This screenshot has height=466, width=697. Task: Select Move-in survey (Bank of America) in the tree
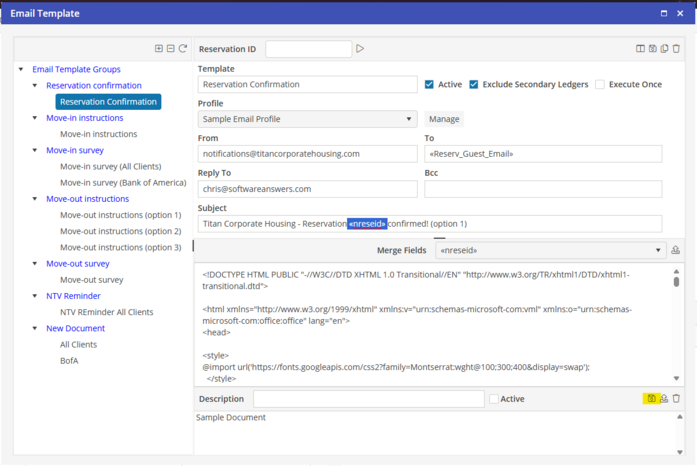tap(122, 183)
